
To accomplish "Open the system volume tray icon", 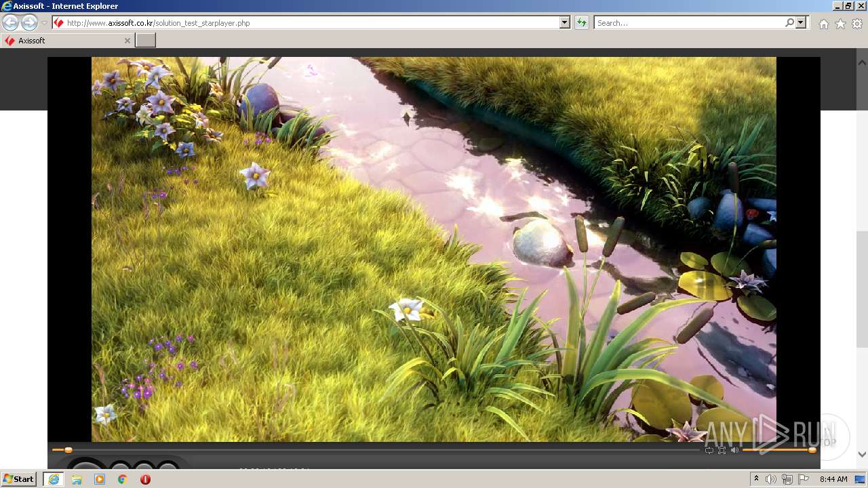I will tap(771, 479).
